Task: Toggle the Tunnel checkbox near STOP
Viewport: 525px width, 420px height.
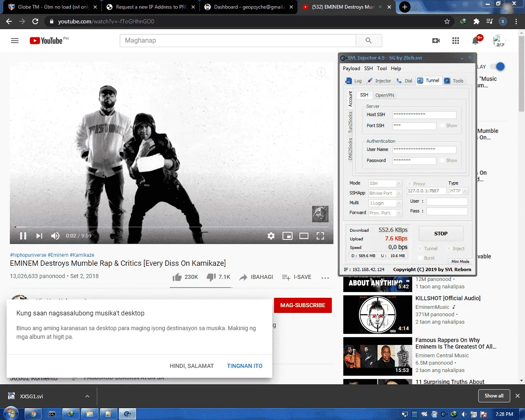Action: pos(420,249)
